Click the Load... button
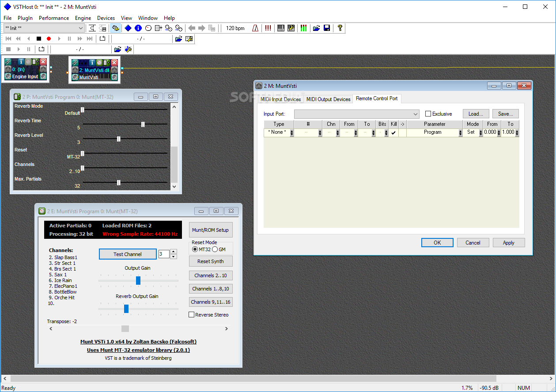Image resolution: width=556 pixels, height=392 pixels. coord(476,114)
